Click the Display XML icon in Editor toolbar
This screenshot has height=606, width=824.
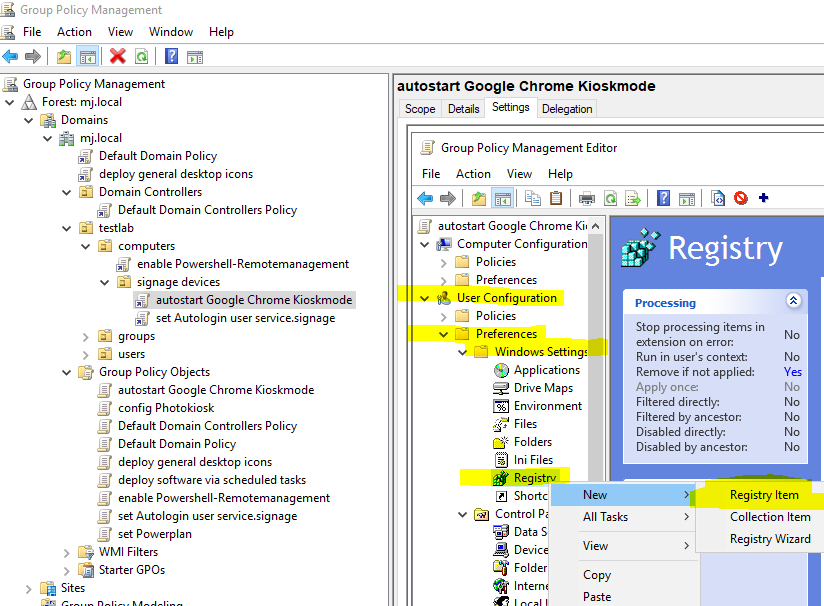pos(718,198)
